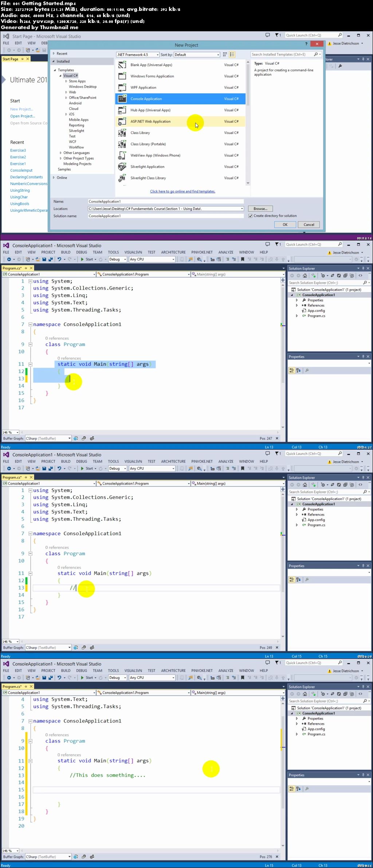373x868 pixels.
Task: Open the notifications flag in Start Page window
Action: pos(277,35)
